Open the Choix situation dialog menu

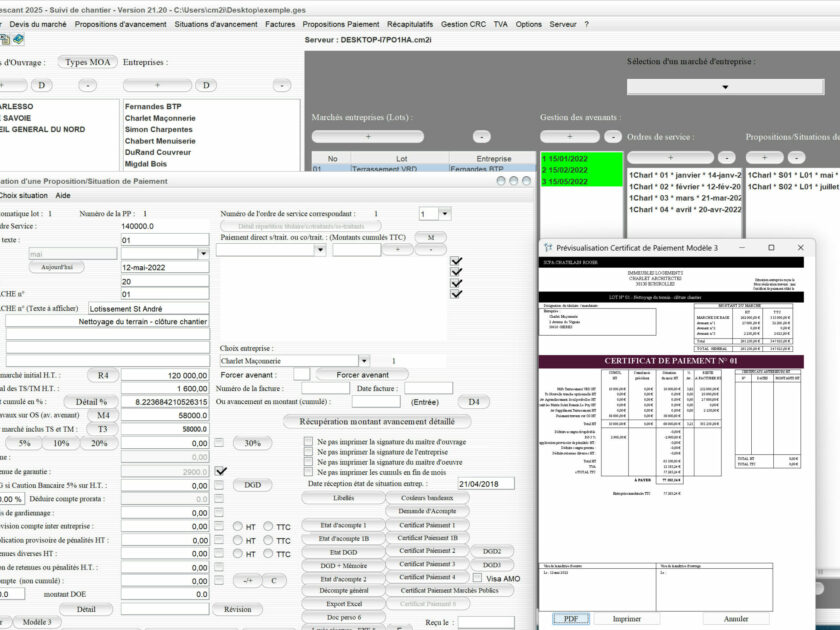24,196
